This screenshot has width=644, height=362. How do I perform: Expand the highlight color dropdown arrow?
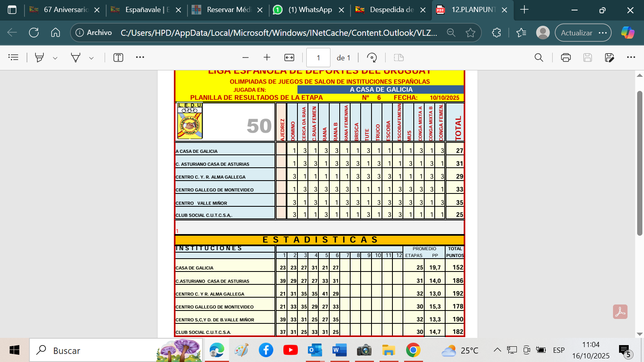(55, 58)
